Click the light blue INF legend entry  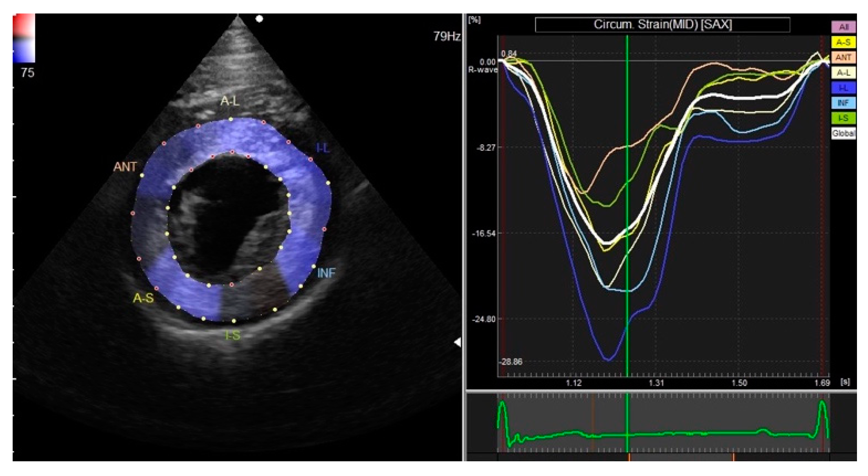pos(843,103)
